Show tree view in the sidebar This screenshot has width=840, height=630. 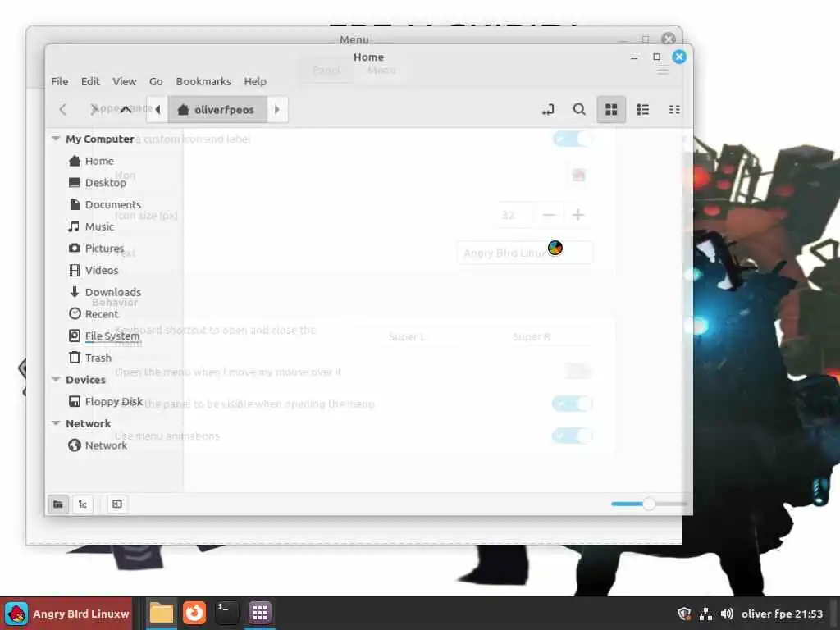(83, 504)
